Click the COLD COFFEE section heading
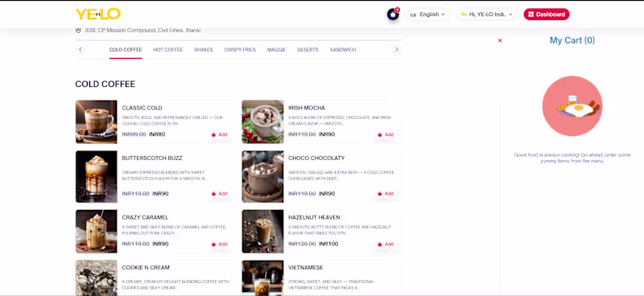Screen dimensions: 644x296 (105, 84)
